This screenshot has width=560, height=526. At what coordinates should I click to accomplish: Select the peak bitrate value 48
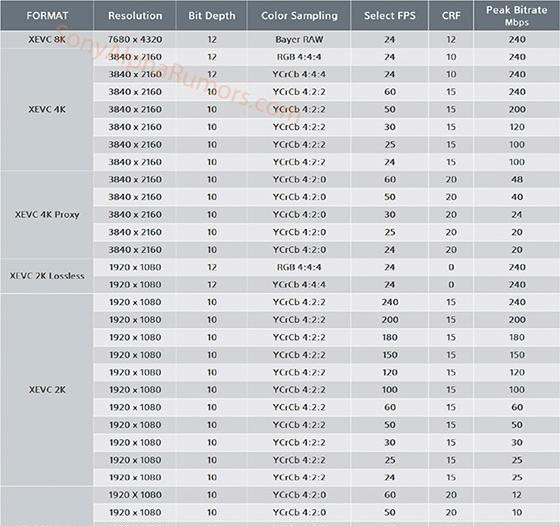pyautogui.click(x=517, y=179)
